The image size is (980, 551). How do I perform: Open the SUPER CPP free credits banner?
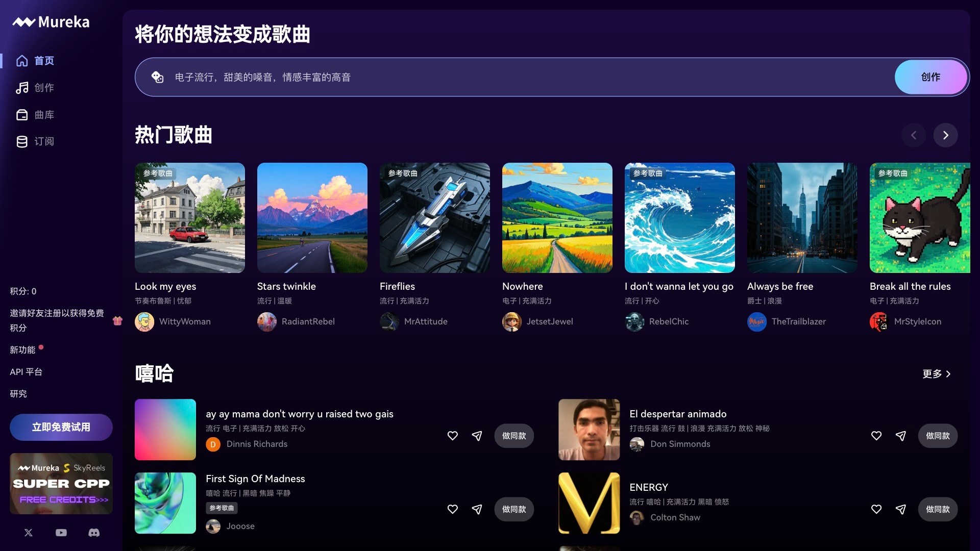61,484
